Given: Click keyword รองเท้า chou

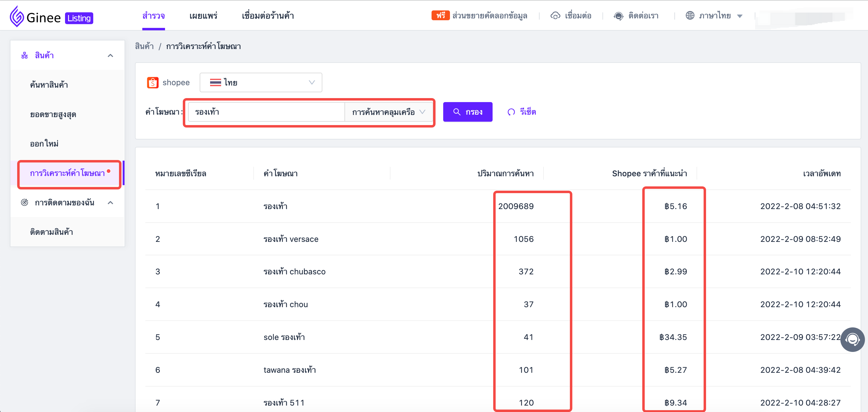Looking at the screenshot, I should 286,304.
